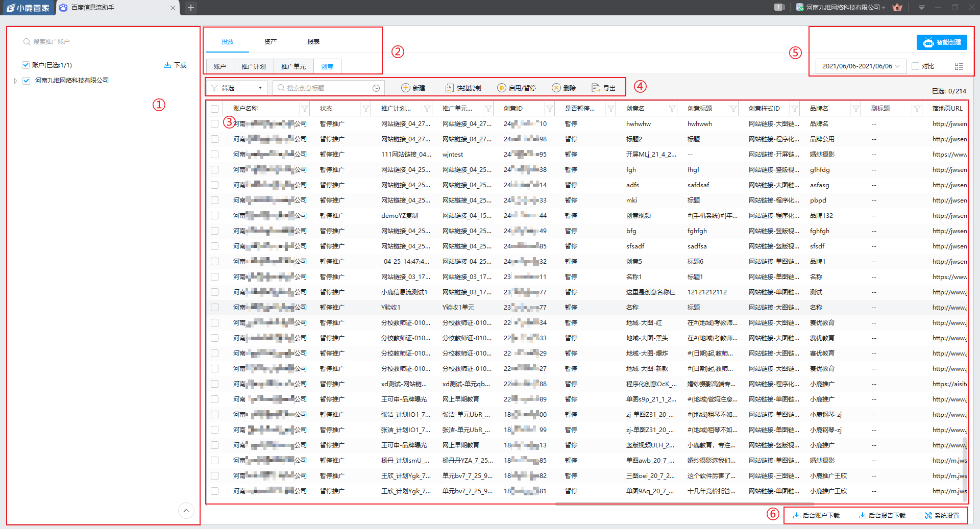
Task: Click the scroll-to-top arrow in left panel
Action: (186, 510)
